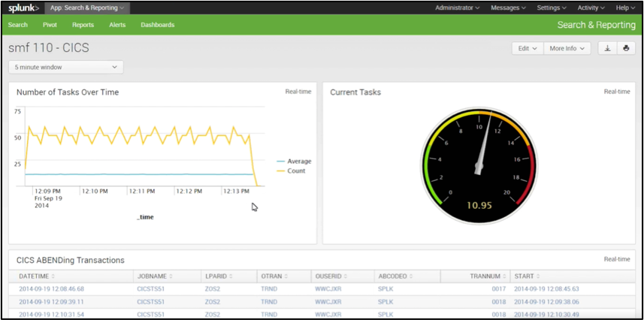
Task: Open the Activity menu
Action: (591, 8)
